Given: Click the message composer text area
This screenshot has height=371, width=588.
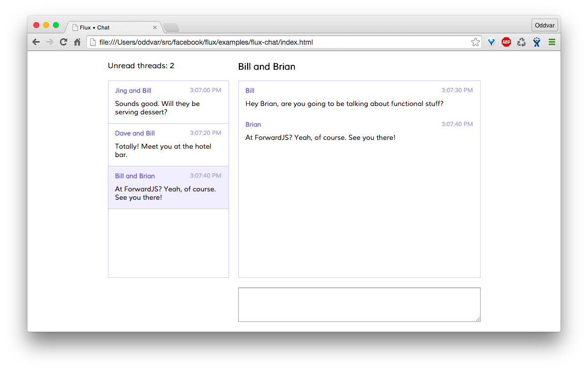Looking at the screenshot, I should pyautogui.click(x=359, y=305).
